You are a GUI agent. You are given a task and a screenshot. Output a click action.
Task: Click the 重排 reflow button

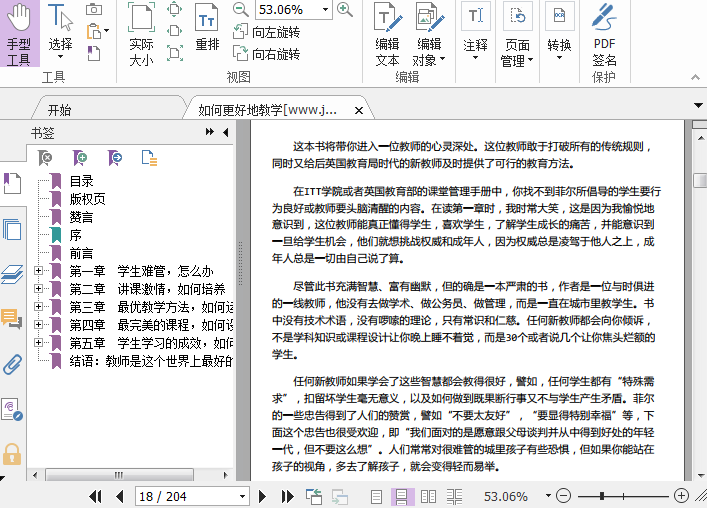click(x=207, y=30)
